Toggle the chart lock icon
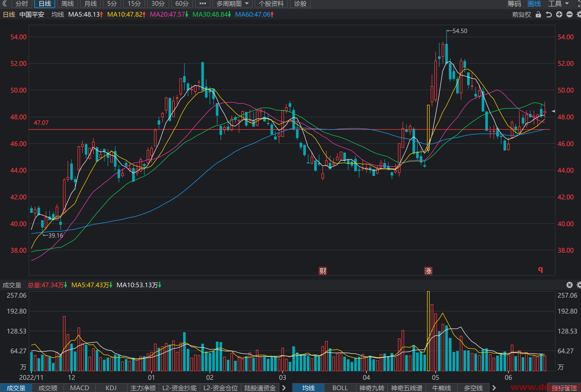The height and width of the screenshot is (392, 581). (538, 15)
